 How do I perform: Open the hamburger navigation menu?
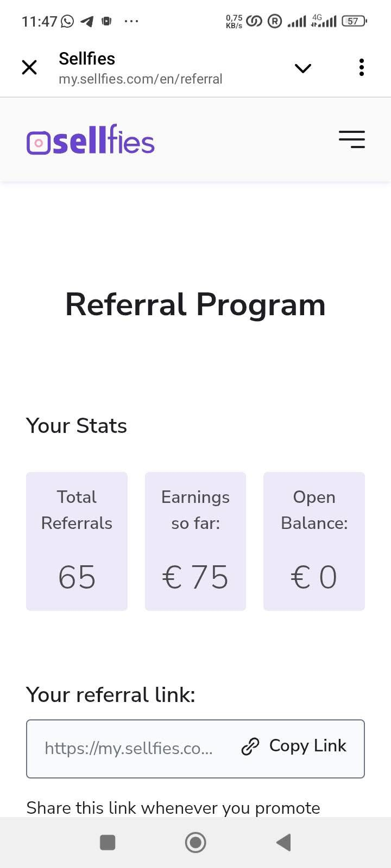[x=351, y=139]
